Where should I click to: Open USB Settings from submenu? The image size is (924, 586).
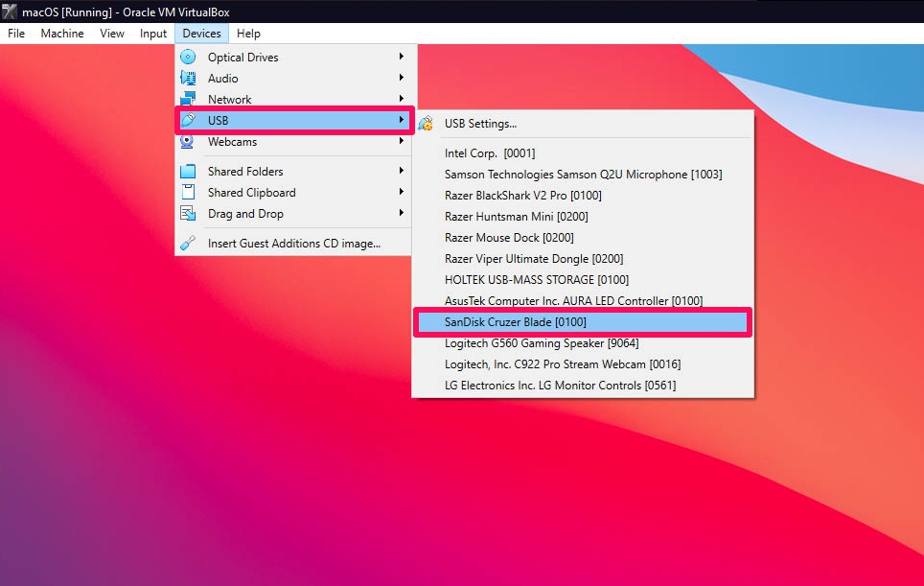click(x=582, y=123)
